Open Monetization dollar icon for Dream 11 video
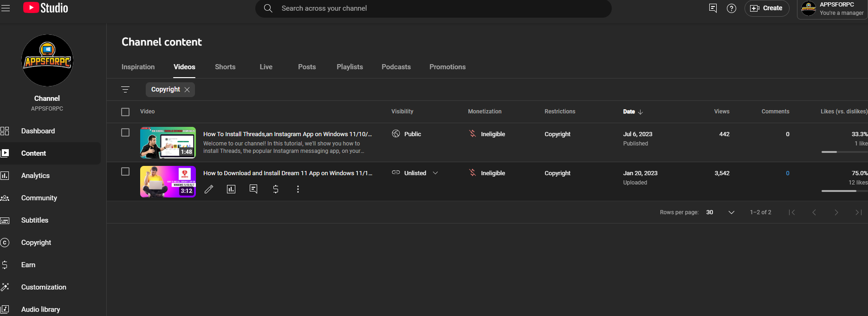The height and width of the screenshot is (316, 868). (x=276, y=189)
